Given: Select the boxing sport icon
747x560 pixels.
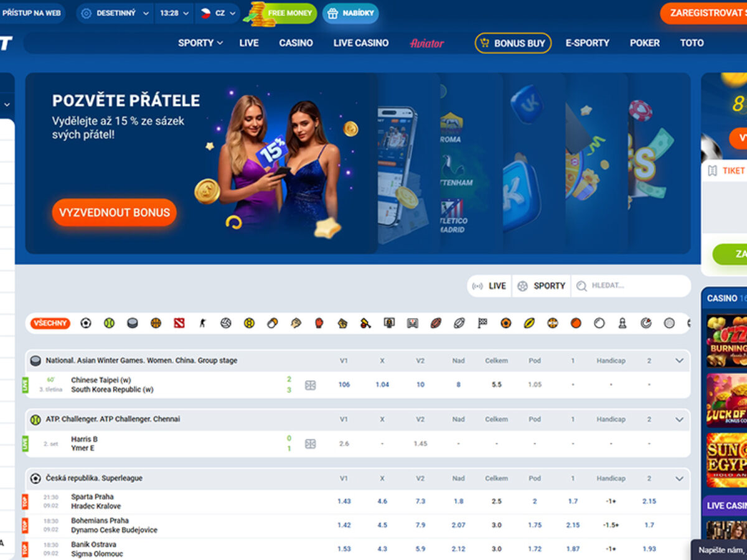Looking at the screenshot, I should (x=319, y=323).
